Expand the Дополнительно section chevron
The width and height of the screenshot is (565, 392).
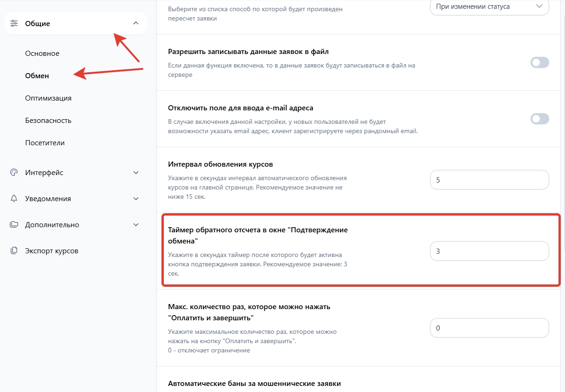click(x=136, y=225)
